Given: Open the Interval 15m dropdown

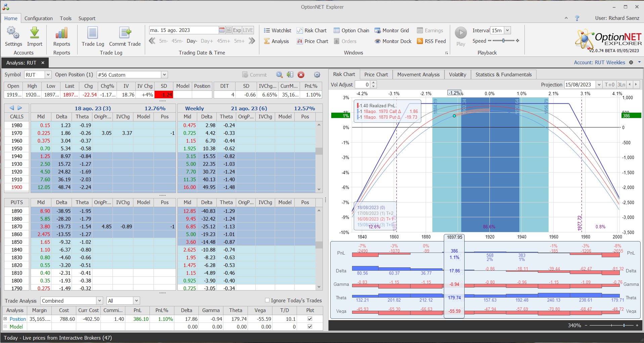Looking at the screenshot, I should pos(507,30).
